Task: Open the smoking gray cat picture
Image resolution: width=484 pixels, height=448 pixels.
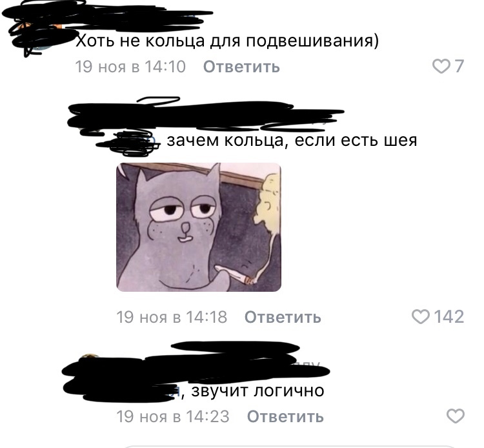Action: point(199,227)
